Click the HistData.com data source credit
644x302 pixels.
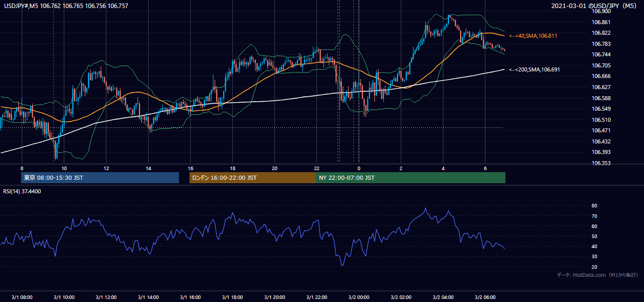click(598, 275)
